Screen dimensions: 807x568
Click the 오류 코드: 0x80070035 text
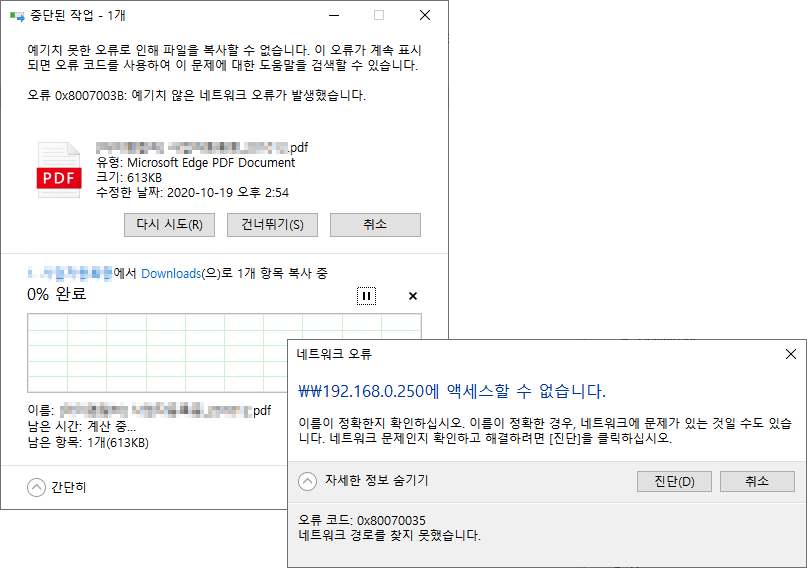pos(362,520)
